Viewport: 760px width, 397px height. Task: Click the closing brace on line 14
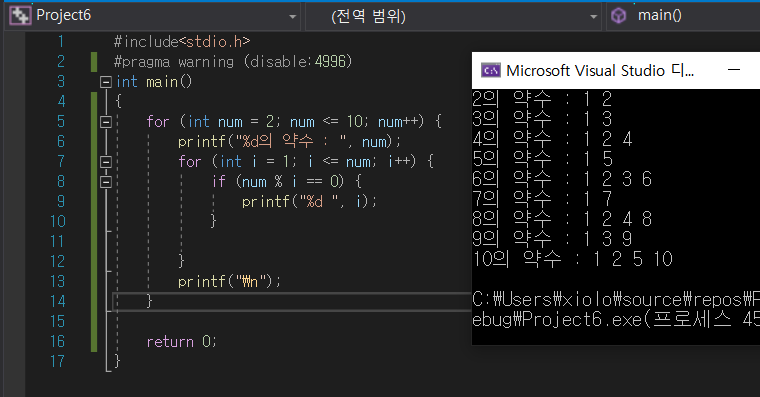tap(150, 301)
